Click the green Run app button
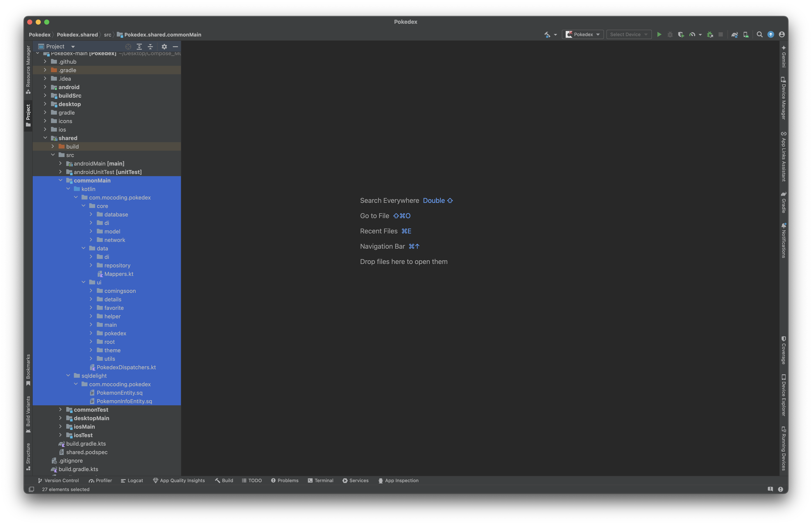The image size is (812, 525). (659, 34)
